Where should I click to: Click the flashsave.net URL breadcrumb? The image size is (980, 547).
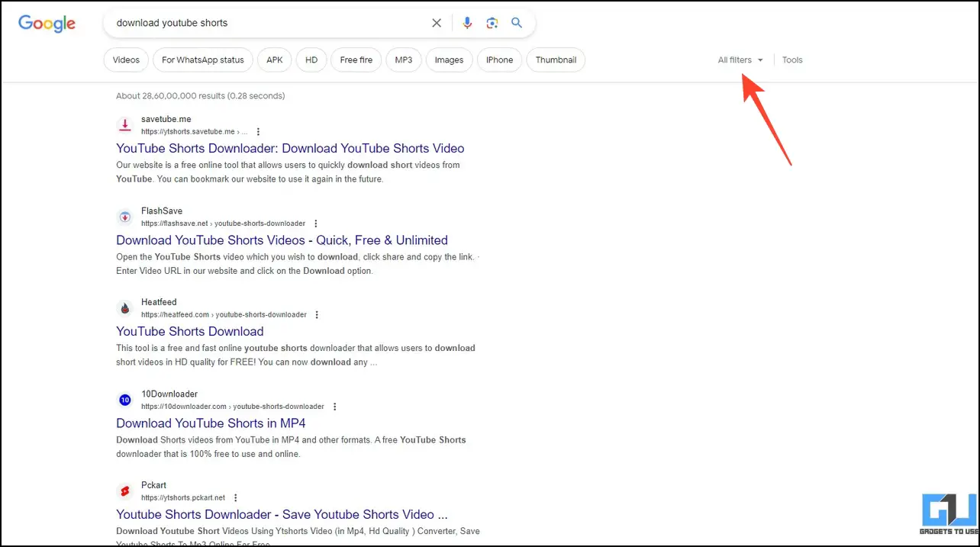223,224
